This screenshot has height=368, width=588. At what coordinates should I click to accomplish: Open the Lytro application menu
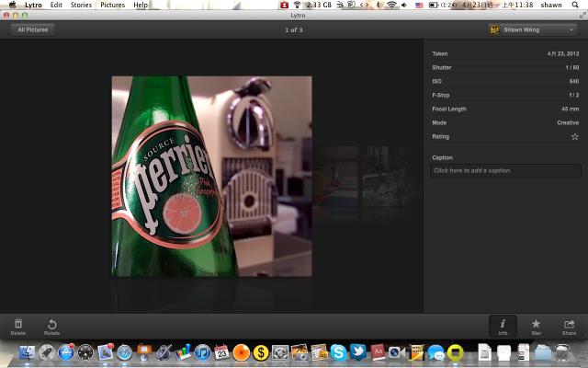[x=33, y=5]
